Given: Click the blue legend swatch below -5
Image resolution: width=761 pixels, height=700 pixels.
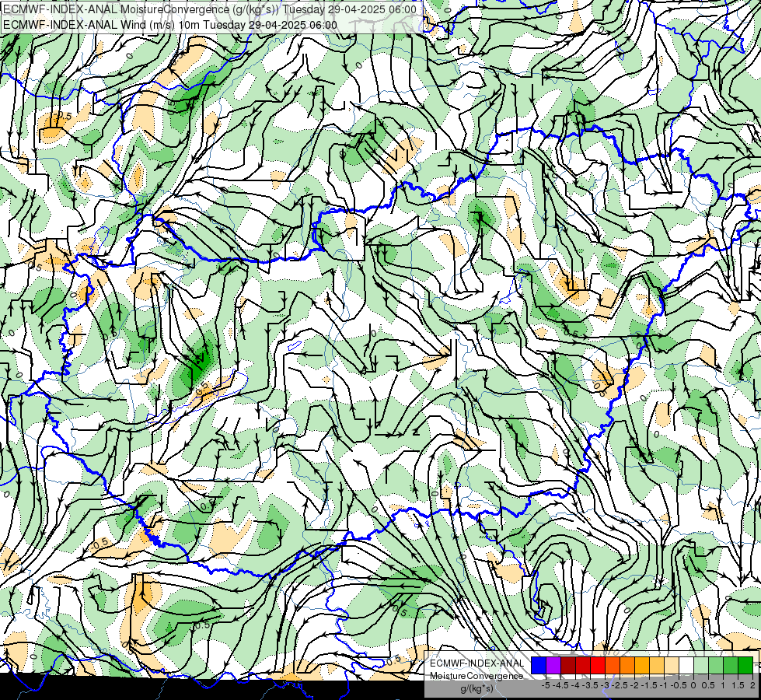Looking at the screenshot, I should [539, 666].
